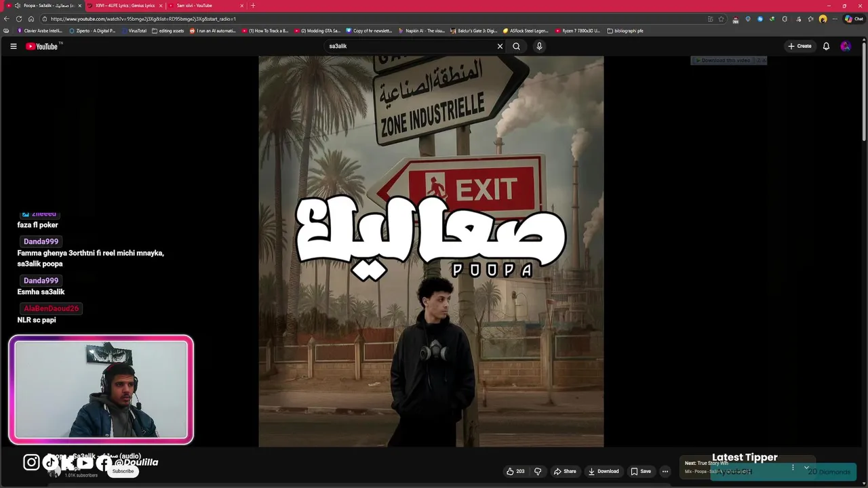Open the Modding GTA Sa bookmark
Viewport: 868px width, 488px height.
[317, 30]
